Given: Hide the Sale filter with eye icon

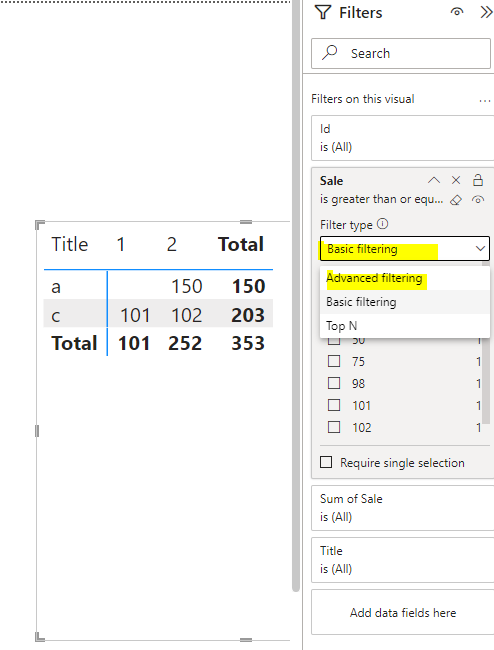Looking at the screenshot, I should pos(478,200).
